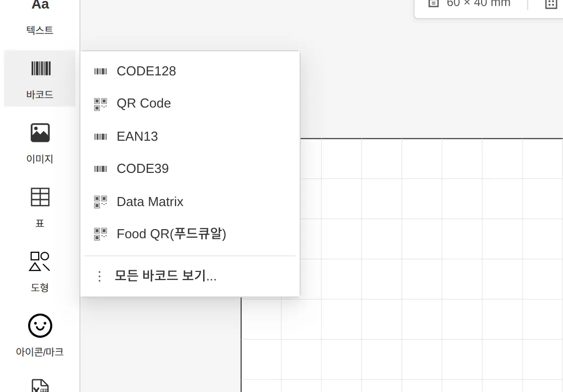Choose QR Code from the barcode menu
The height and width of the screenshot is (392, 563).
(190, 104)
